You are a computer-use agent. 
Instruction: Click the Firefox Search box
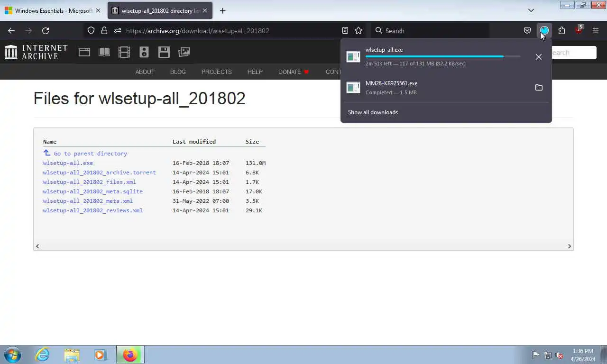click(431, 31)
